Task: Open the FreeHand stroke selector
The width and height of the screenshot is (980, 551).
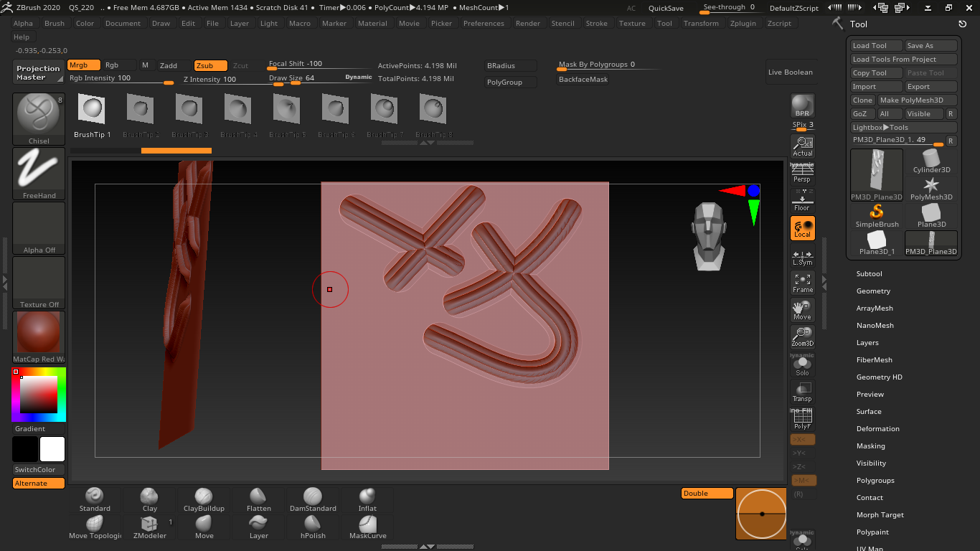Action: point(39,173)
